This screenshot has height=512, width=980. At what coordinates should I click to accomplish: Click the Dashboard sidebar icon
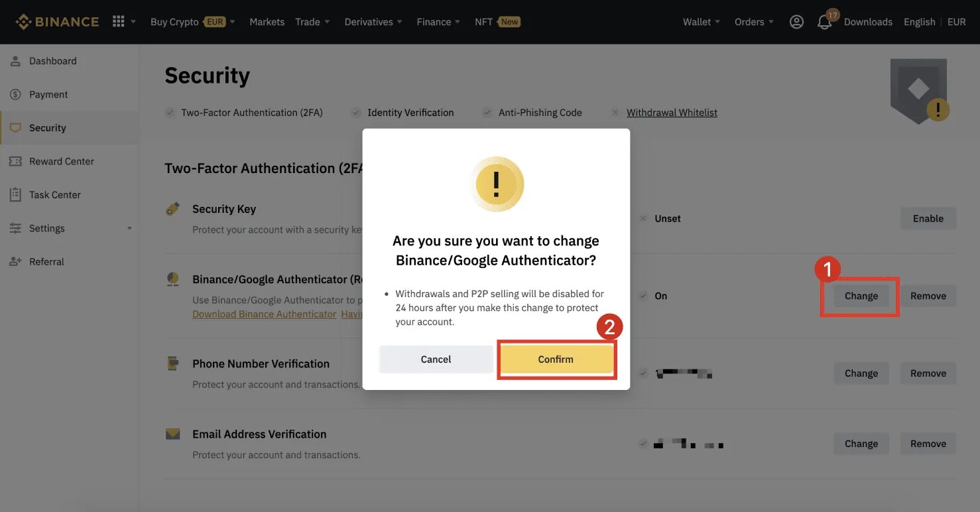[x=15, y=61]
